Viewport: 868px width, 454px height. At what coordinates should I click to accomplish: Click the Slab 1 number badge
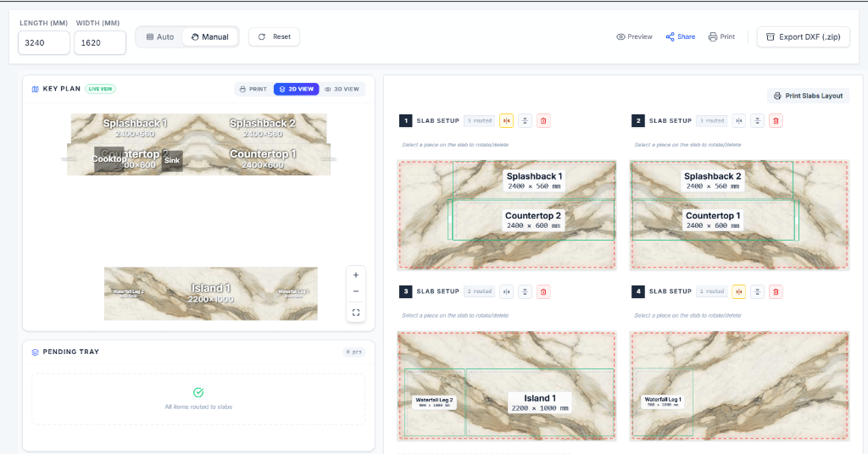[406, 120]
